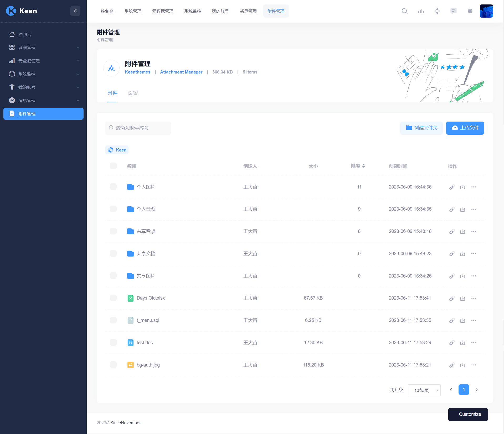Open the bar chart statistics icon

click(421, 11)
